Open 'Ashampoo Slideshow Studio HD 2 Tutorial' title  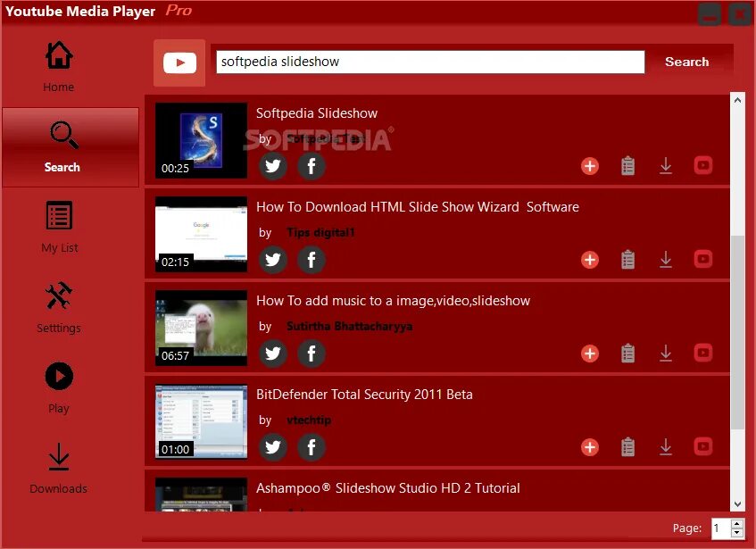coord(387,488)
